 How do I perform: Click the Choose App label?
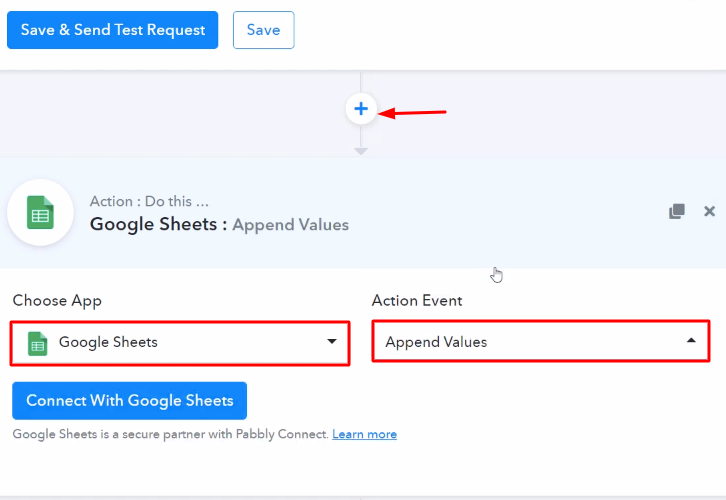point(57,301)
